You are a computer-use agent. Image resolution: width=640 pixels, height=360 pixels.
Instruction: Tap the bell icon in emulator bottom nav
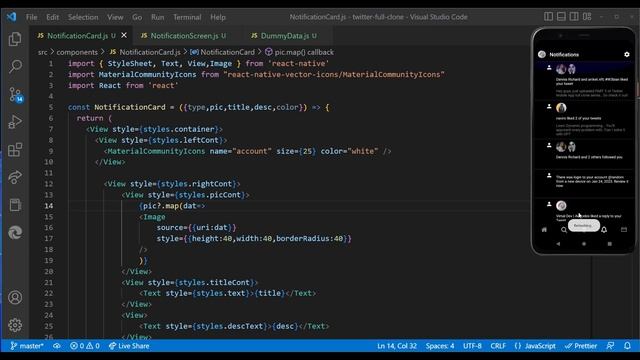(x=604, y=229)
